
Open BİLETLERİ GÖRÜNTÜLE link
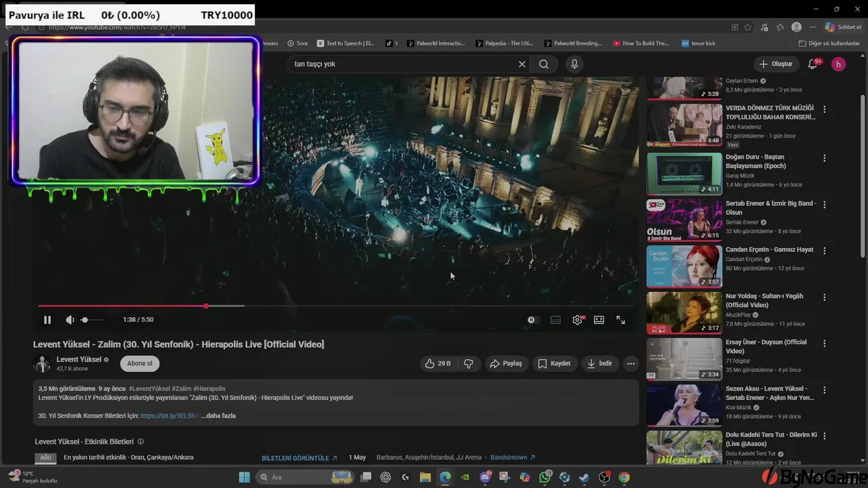pos(299,458)
